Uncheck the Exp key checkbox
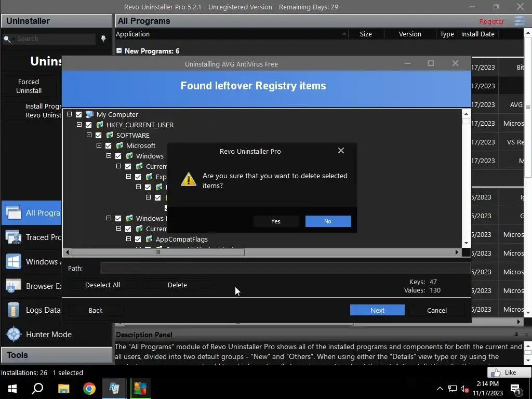 click(138, 177)
